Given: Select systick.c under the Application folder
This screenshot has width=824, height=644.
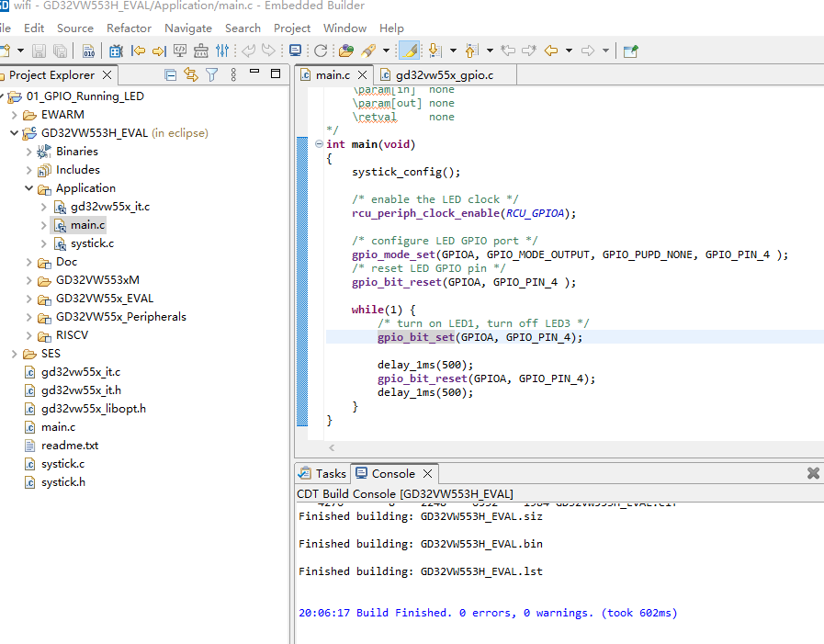Looking at the screenshot, I should pos(92,243).
